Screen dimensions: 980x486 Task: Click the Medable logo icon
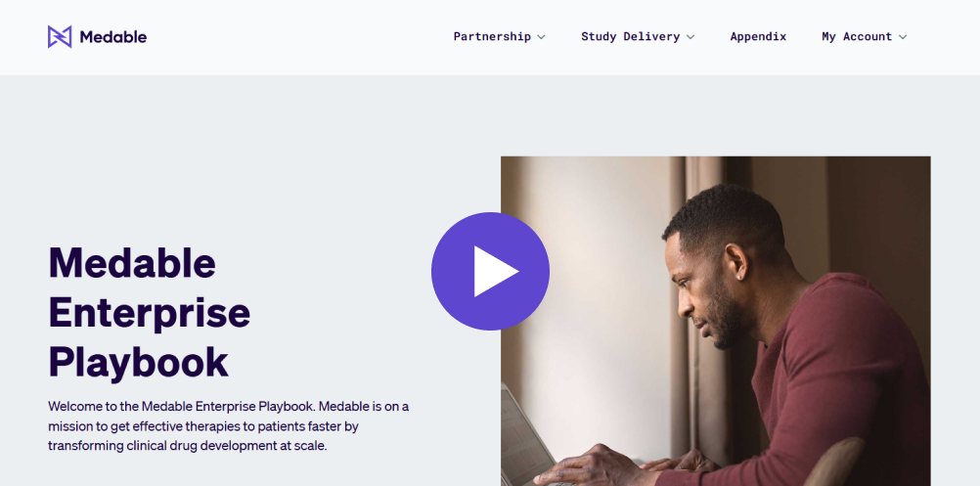coord(60,37)
